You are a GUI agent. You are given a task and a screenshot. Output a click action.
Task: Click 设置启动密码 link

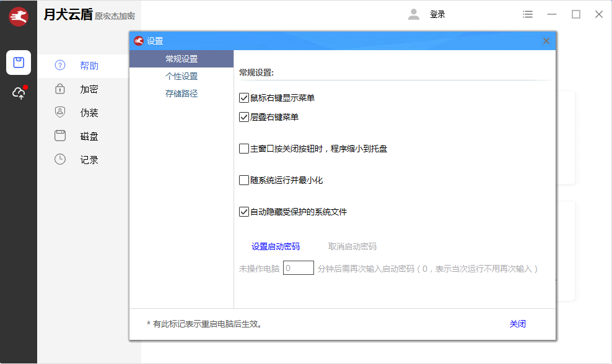click(x=276, y=246)
